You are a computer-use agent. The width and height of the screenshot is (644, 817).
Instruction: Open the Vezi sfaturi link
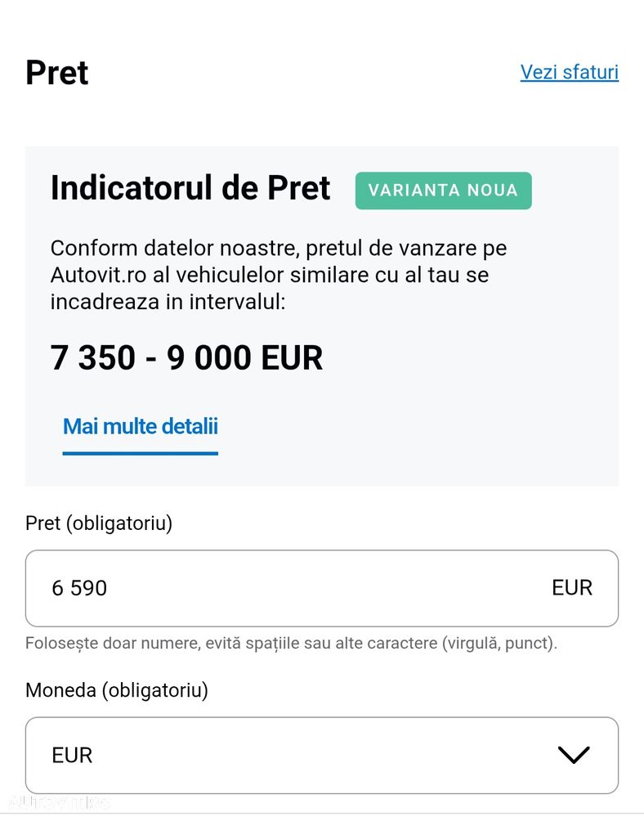[569, 72]
